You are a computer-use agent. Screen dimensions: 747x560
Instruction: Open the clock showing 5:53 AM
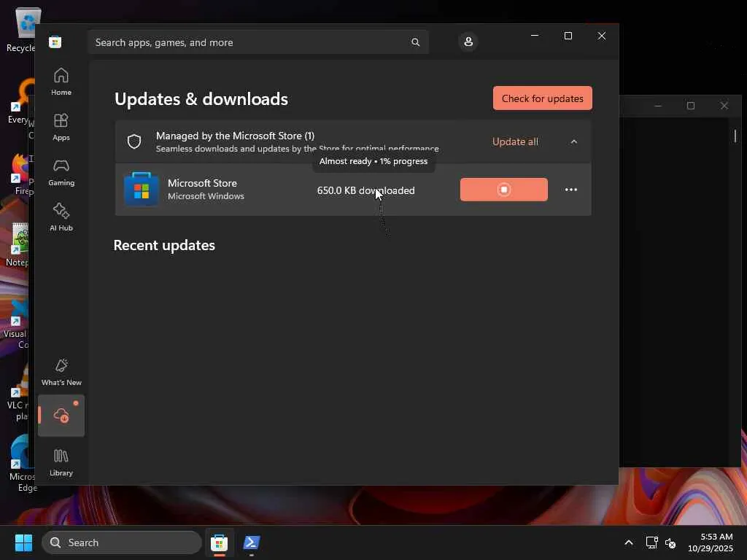[711, 542]
